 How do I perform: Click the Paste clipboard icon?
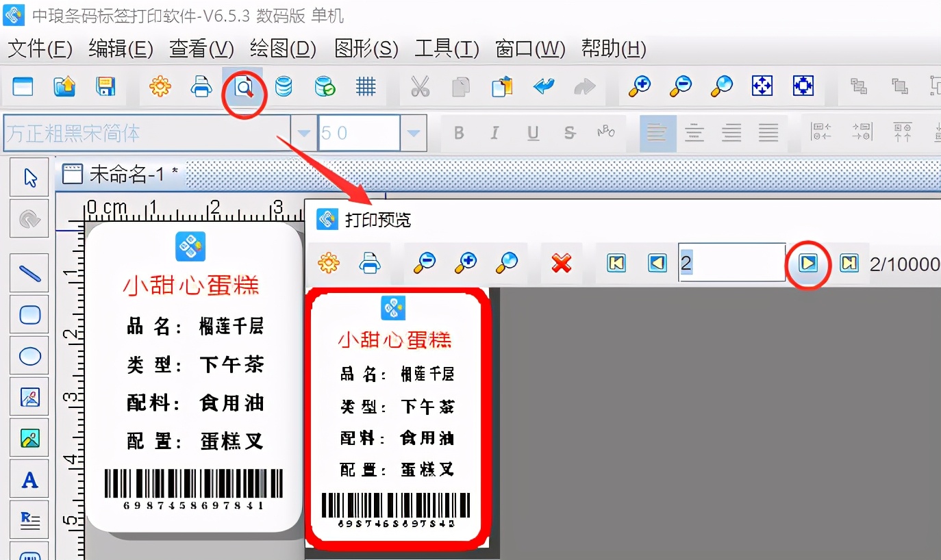point(503,86)
